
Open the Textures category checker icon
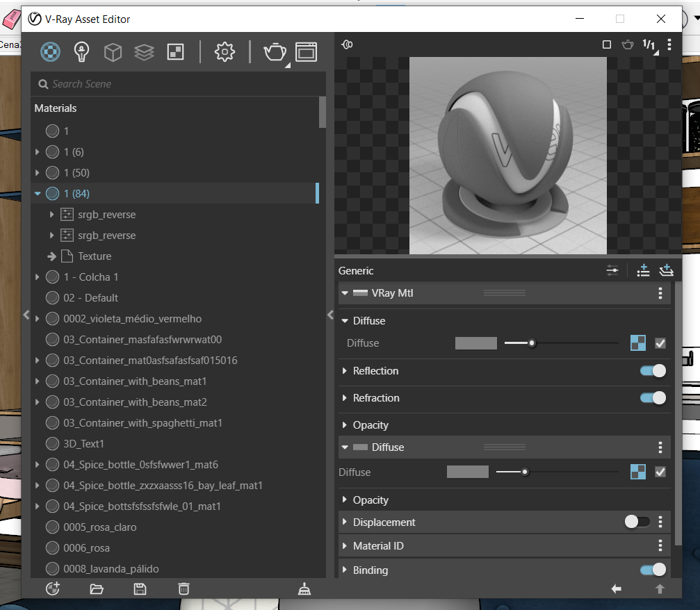coord(175,52)
